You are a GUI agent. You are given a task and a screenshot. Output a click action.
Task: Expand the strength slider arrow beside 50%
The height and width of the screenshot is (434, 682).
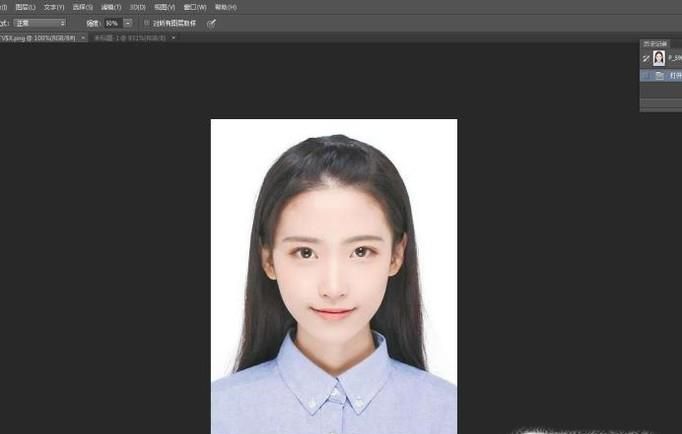coord(128,22)
